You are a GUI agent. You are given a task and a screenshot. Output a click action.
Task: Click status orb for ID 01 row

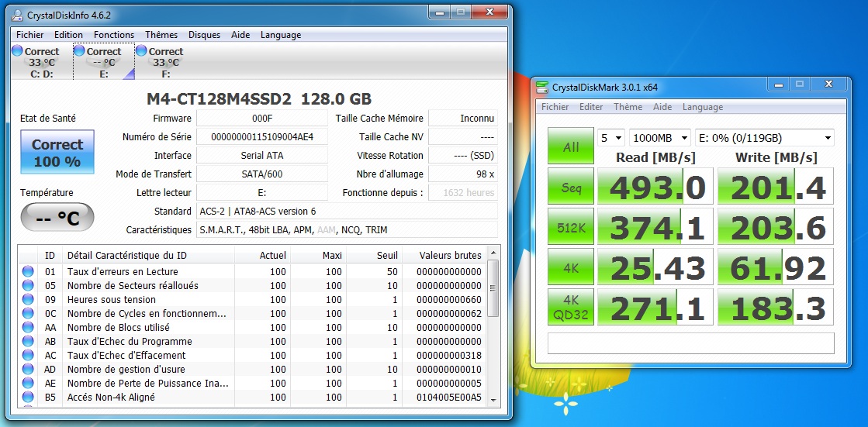click(x=28, y=272)
